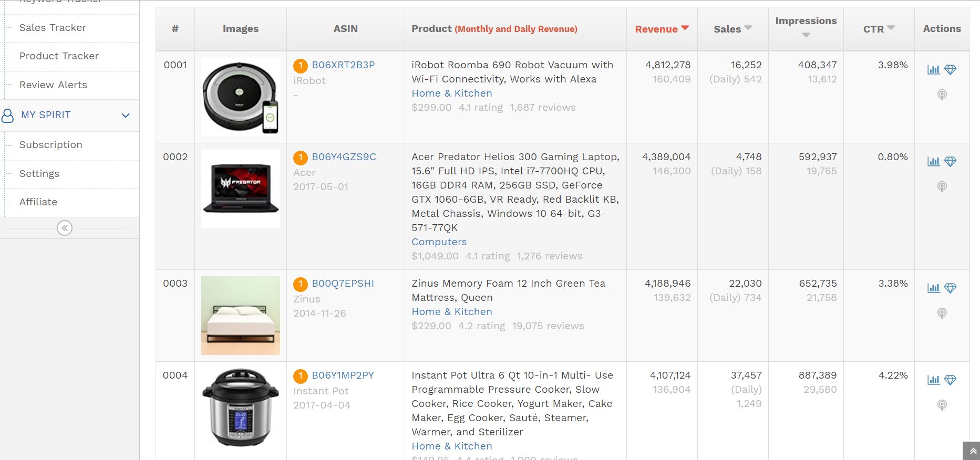This screenshot has height=460, width=980.
Task: Click revenue value 4,812,278
Action: click(x=668, y=65)
